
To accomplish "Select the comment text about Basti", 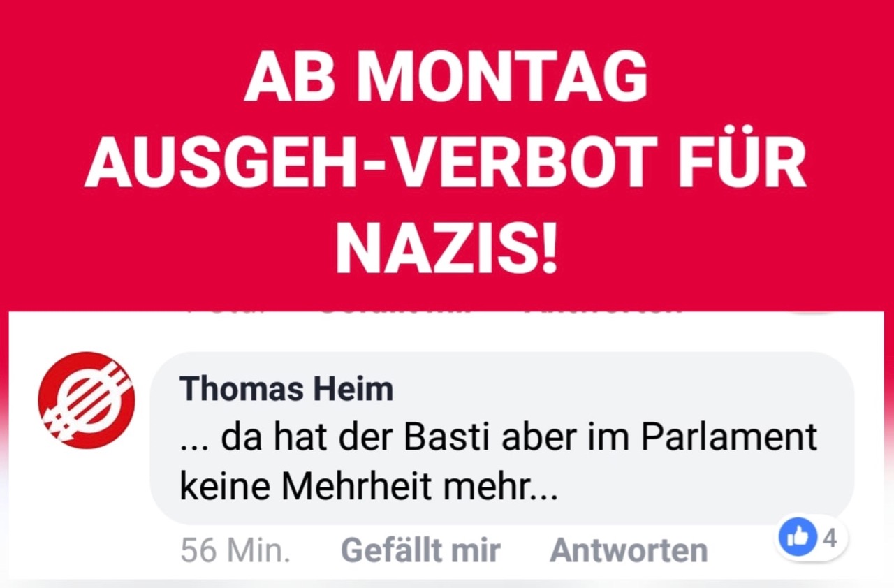I will [499, 462].
